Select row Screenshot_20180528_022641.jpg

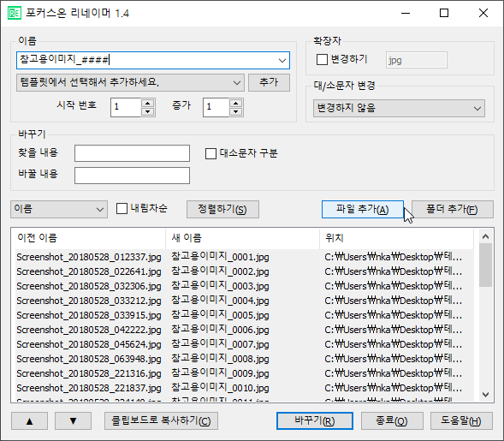[244, 271]
